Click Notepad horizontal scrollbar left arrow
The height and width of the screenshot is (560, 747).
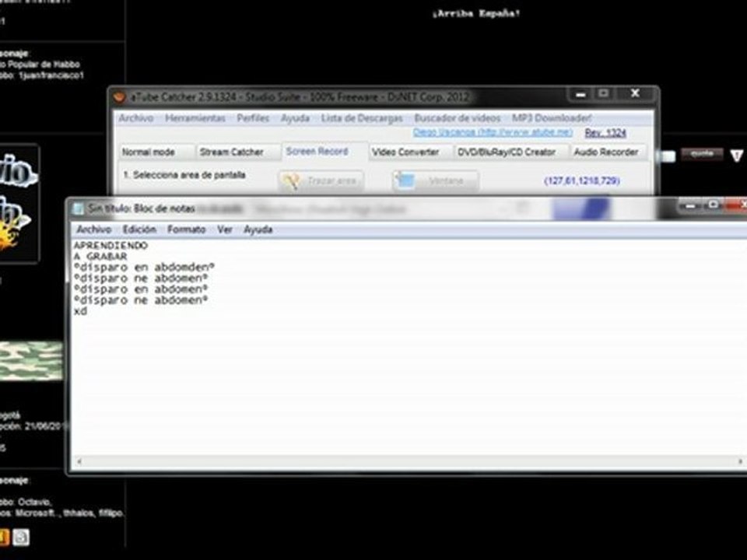click(79, 461)
